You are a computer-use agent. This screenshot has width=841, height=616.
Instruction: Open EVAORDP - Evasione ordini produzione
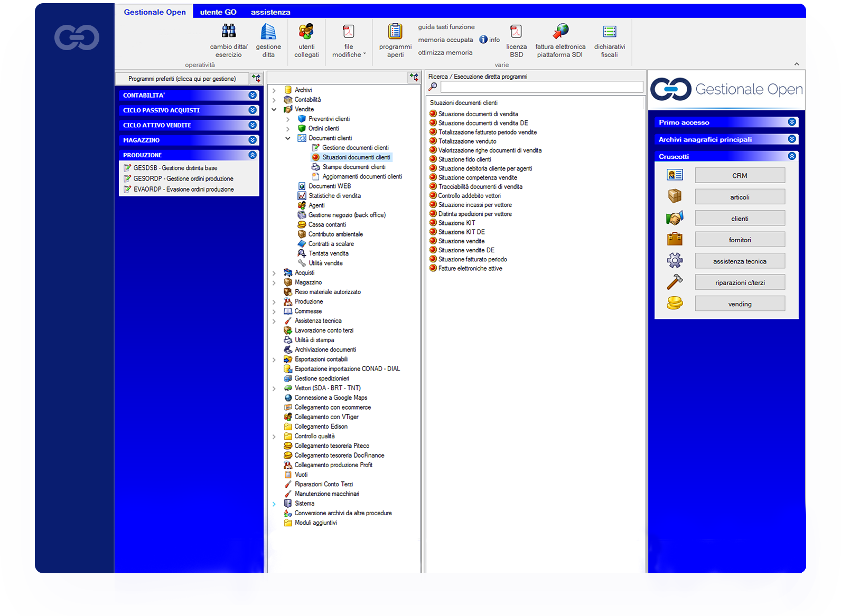pos(183,189)
